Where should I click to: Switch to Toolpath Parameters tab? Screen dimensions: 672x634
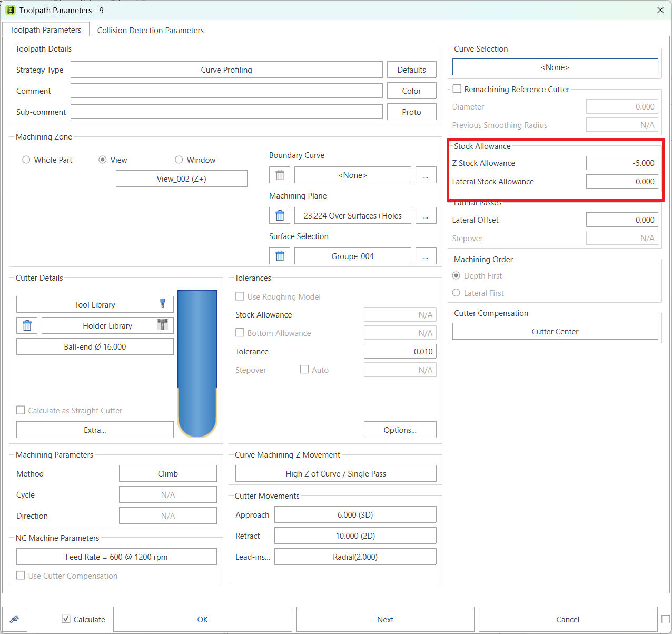click(46, 30)
